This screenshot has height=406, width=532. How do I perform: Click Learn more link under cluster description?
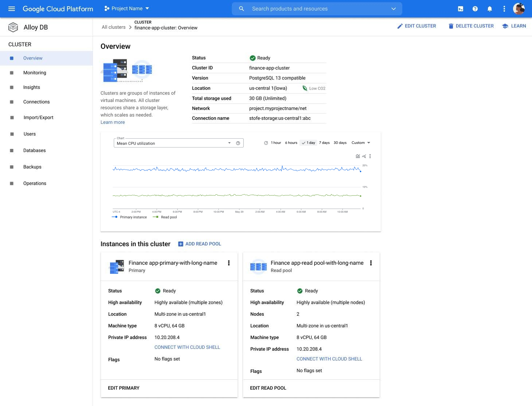click(113, 122)
